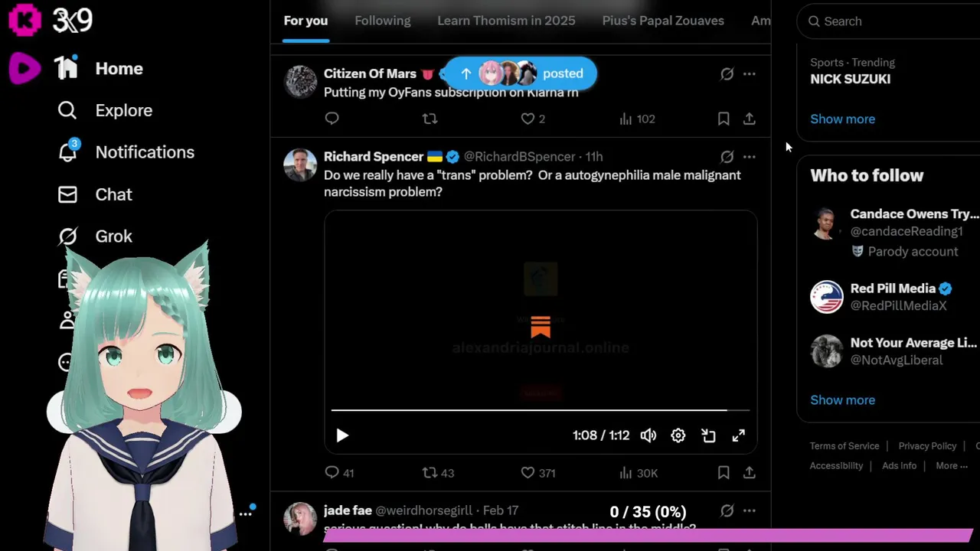Switch to the For you tab
Screen dimensions: 980x551
tap(305, 21)
